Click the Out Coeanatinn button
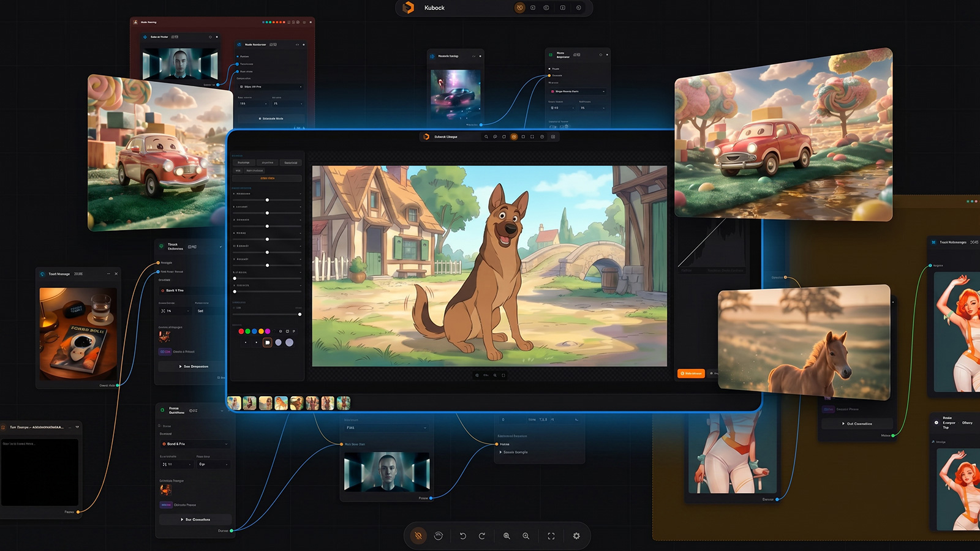The height and width of the screenshot is (551, 980). (857, 424)
